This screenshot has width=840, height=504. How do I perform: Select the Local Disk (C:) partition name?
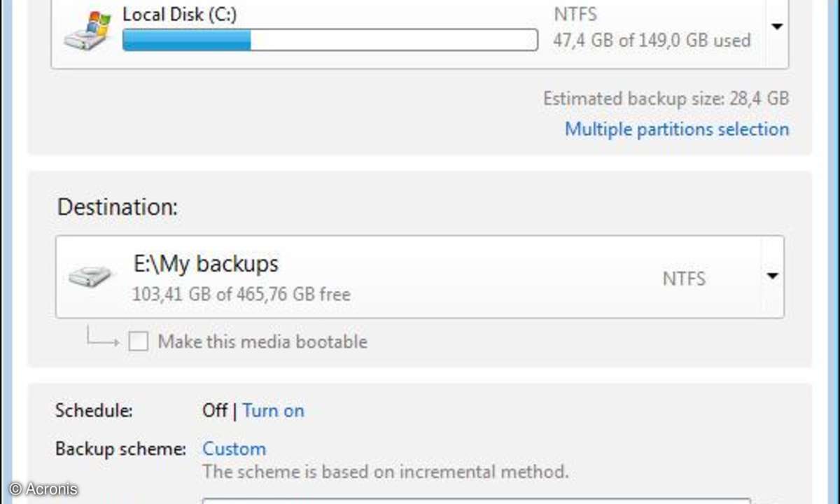(179, 14)
